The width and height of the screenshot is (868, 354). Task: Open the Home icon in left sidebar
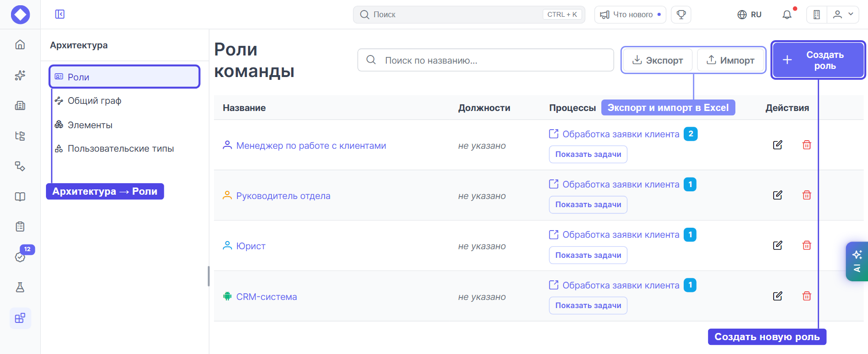pos(20,44)
